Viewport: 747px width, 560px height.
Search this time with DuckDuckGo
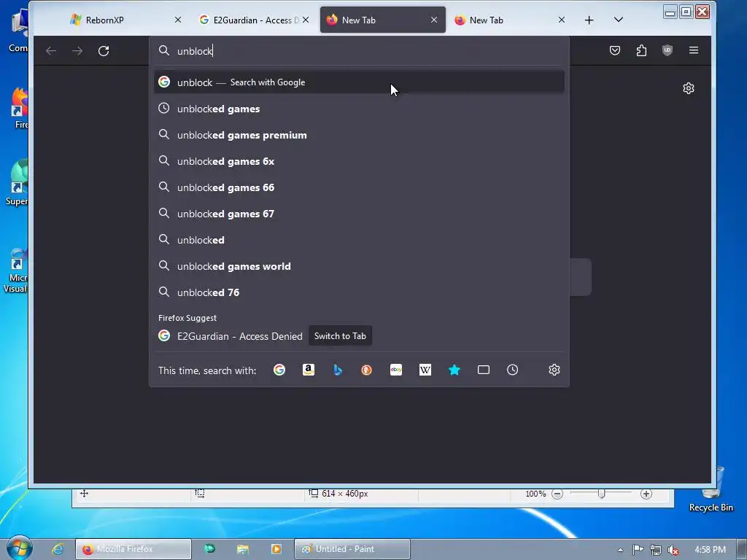pos(366,370)
